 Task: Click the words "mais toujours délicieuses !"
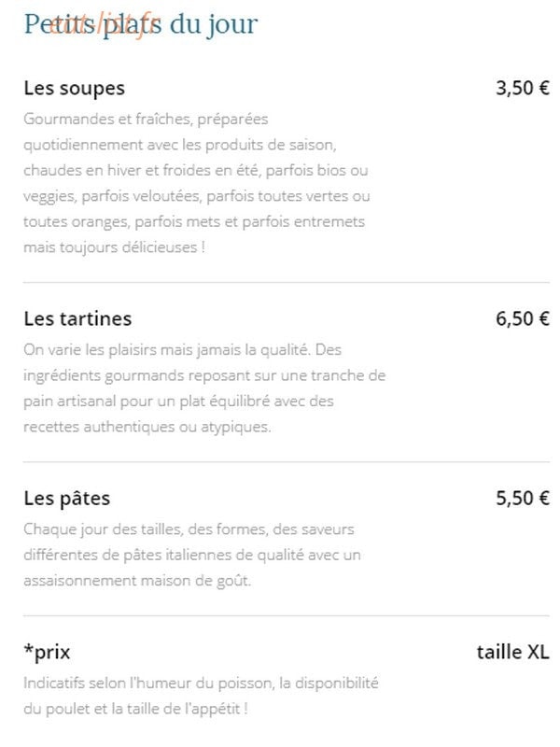click(x=114, y=247)
